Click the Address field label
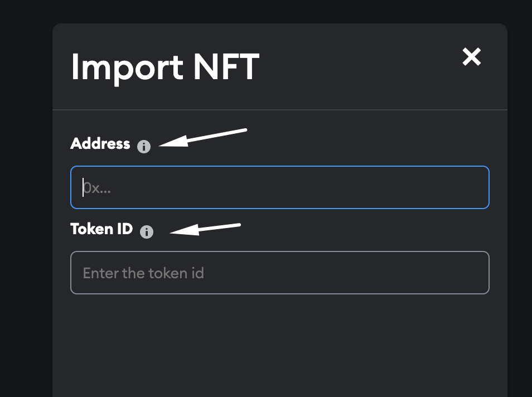This screenshot has height=397, width=532. [x=100, y=144]
